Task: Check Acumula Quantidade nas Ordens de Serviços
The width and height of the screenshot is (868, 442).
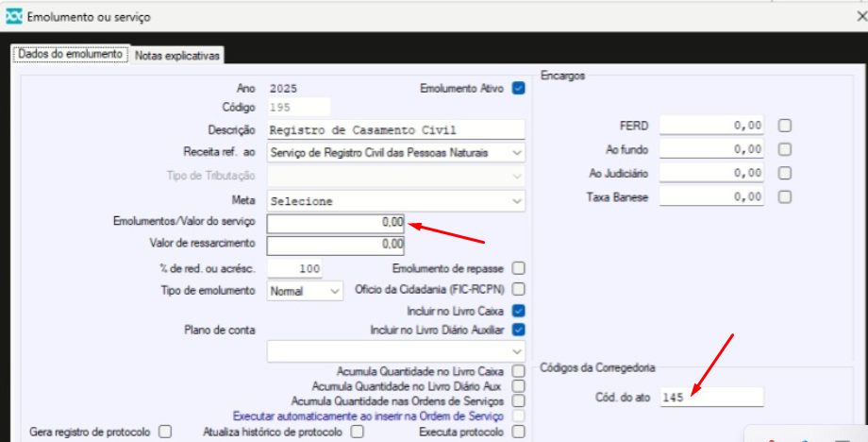Action: (x=518, y=400)
